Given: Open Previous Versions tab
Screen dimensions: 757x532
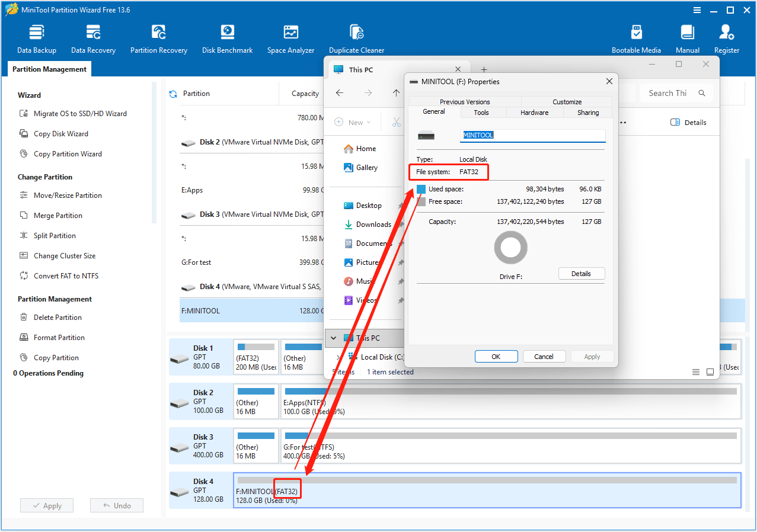Looking at the screenshot, I should pos(465,102).
